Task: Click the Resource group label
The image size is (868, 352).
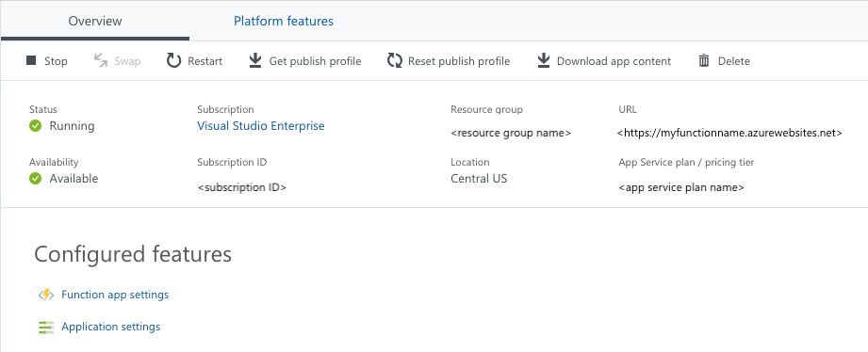Action: [486, 109]
